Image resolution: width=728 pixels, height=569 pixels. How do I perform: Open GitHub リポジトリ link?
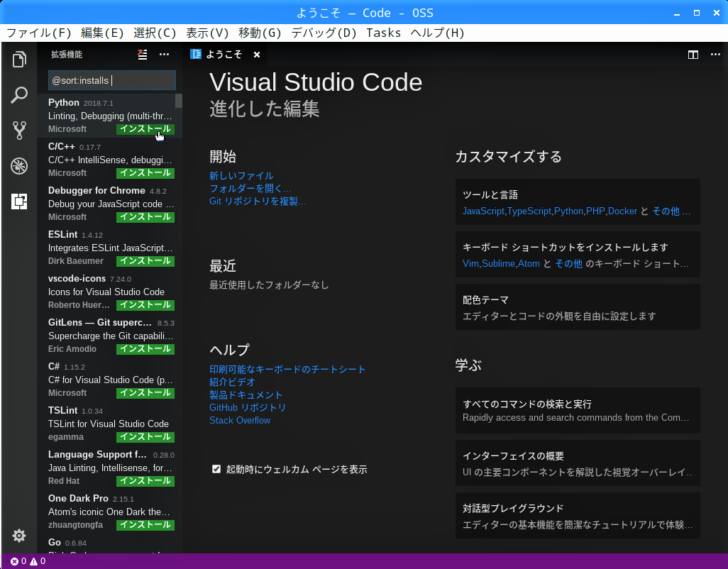[x=248, y=407]
